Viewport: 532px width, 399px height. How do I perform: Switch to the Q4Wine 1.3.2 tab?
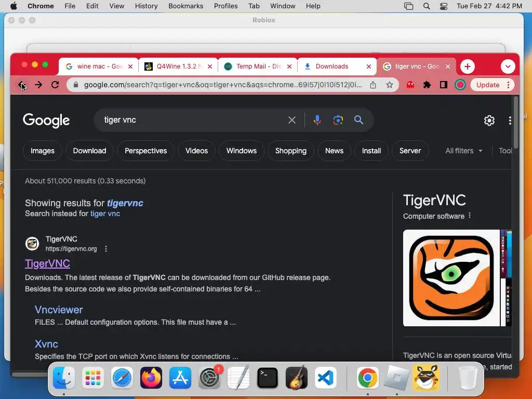(178, 66)
